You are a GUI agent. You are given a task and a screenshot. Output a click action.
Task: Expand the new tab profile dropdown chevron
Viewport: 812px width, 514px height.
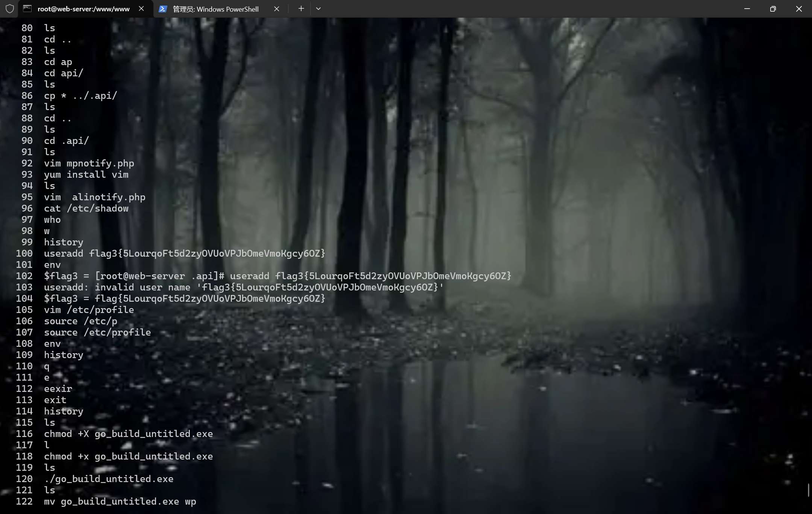pyautogui.click(x=318, y=9)
